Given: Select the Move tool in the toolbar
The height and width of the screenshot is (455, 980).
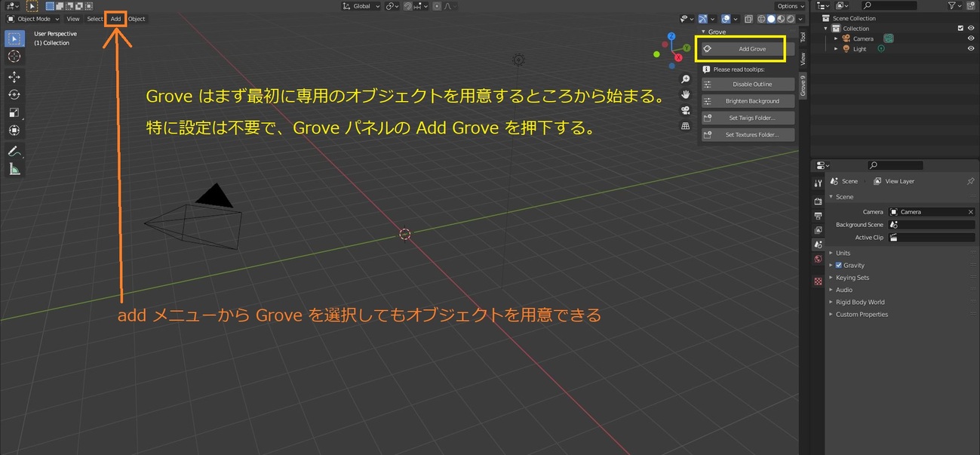Looking at the screenshot, I should [14, 77].
